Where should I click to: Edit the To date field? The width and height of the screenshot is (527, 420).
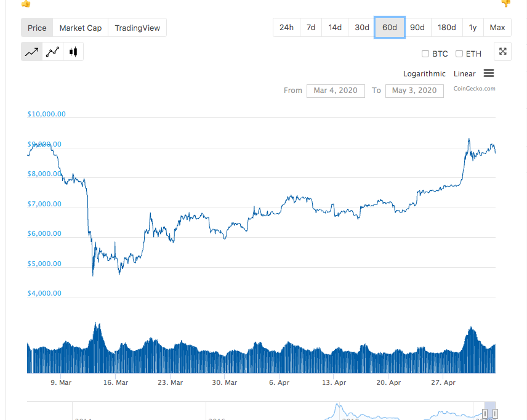point(414,91)
